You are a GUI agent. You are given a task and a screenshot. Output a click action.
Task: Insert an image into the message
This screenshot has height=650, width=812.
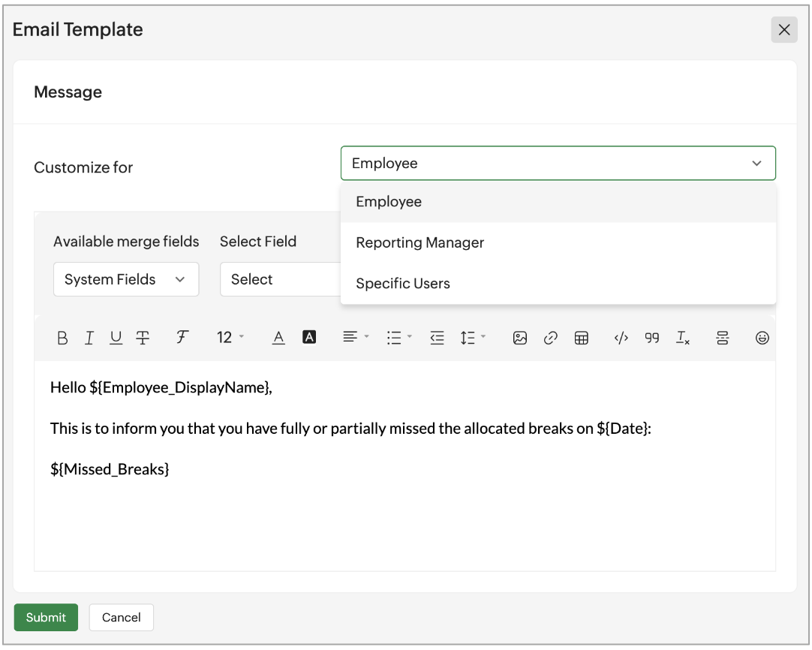pos(520,339)
